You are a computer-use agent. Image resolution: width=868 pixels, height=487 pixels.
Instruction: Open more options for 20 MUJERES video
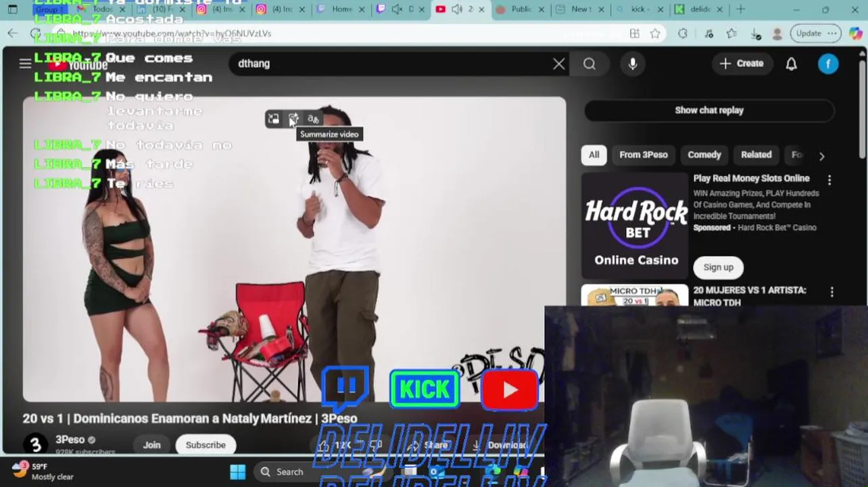[831, 292]
